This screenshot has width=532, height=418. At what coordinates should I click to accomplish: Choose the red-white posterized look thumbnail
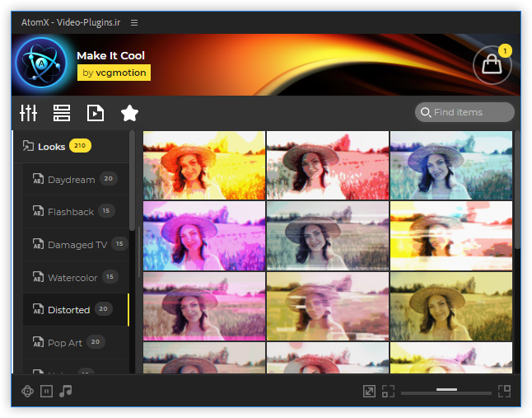[x=328, y=166]
